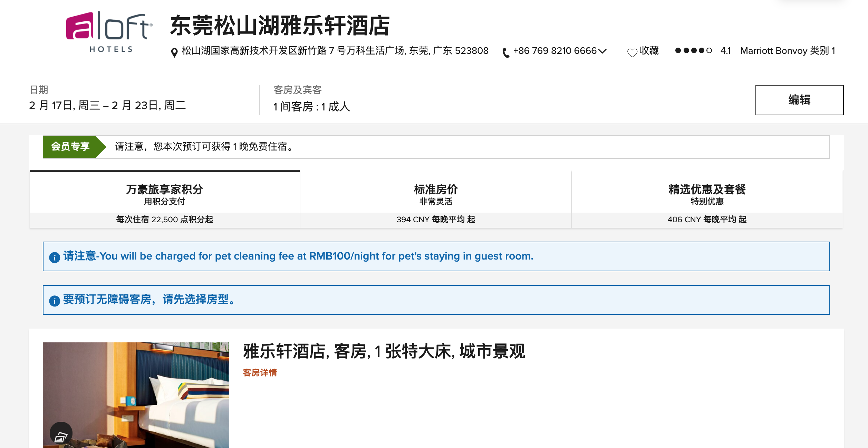Open the 4.1 rating dots reviews
The height and width of the screenshot is (448, 868).
693,51
